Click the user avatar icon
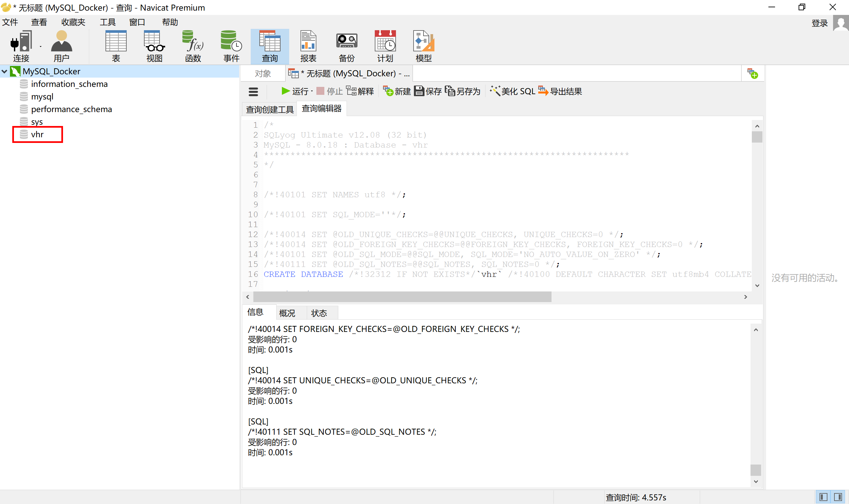This screenshot has height=504, width=849. coord(841,23)
